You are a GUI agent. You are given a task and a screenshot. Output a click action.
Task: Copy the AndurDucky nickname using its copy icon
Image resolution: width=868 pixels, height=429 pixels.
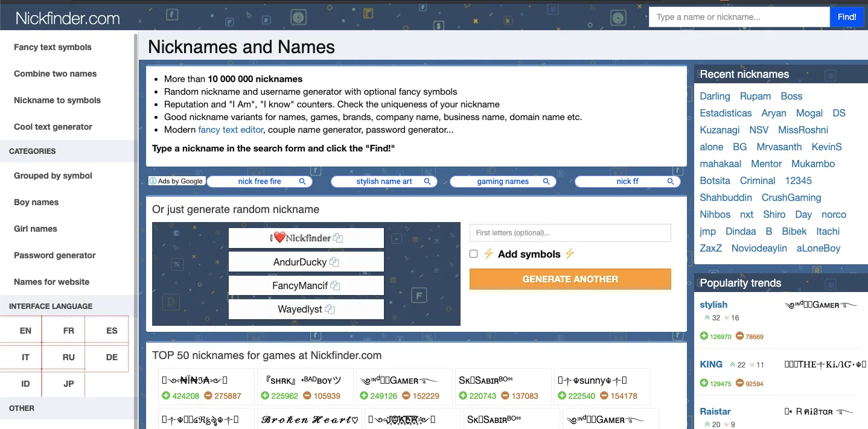[334, 262]
